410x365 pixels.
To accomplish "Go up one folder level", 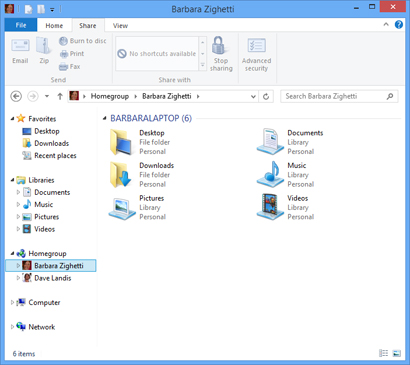I will [60, 96].
